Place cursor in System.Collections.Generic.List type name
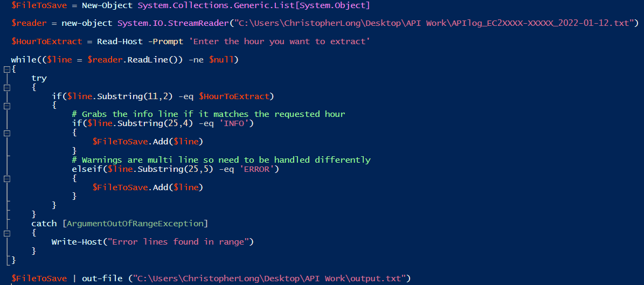The height and width of the screenshot is (285, 644). [x=253, y=5]
